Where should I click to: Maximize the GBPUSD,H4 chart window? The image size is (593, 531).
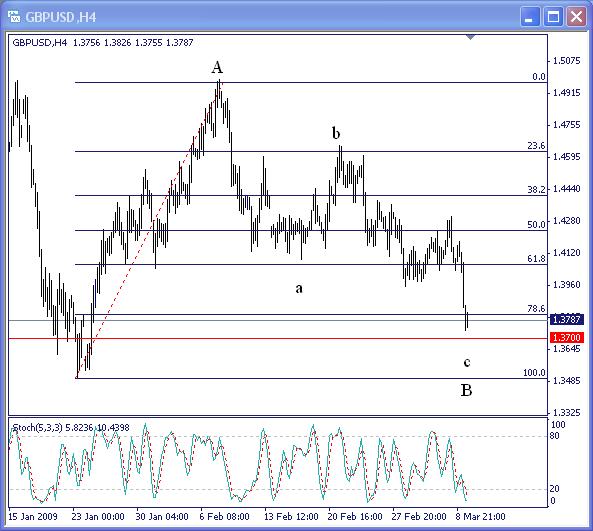pyautogui.click(x=553, y=17)
